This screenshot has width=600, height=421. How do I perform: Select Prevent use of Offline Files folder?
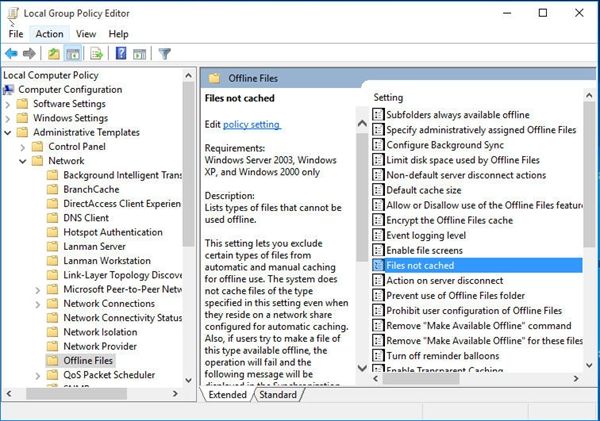click(455, 295)
